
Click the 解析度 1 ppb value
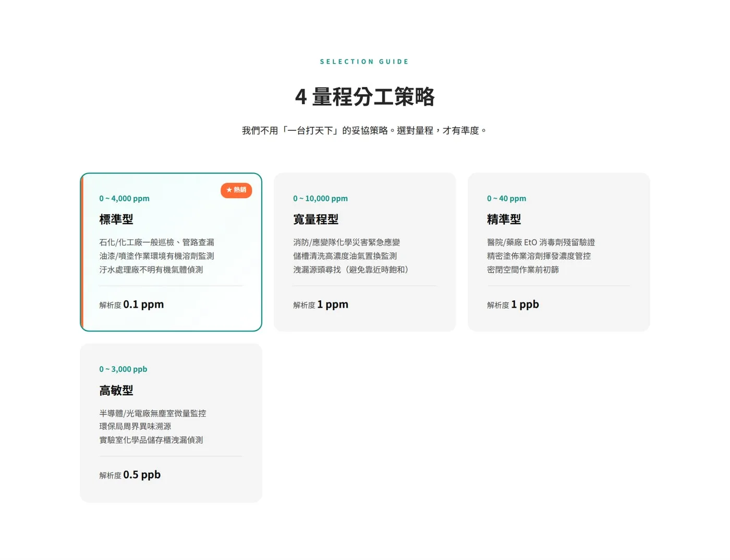(x=513, y=305)
